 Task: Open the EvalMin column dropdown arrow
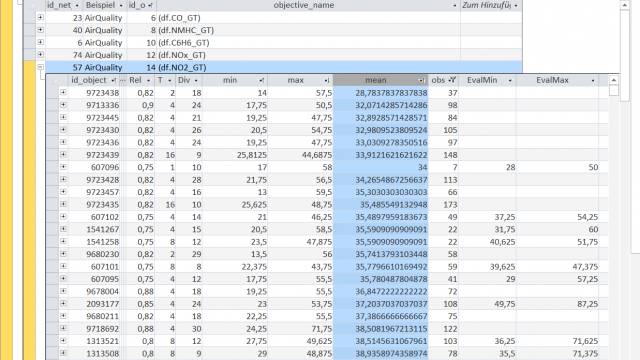click(x=510, y=80)
